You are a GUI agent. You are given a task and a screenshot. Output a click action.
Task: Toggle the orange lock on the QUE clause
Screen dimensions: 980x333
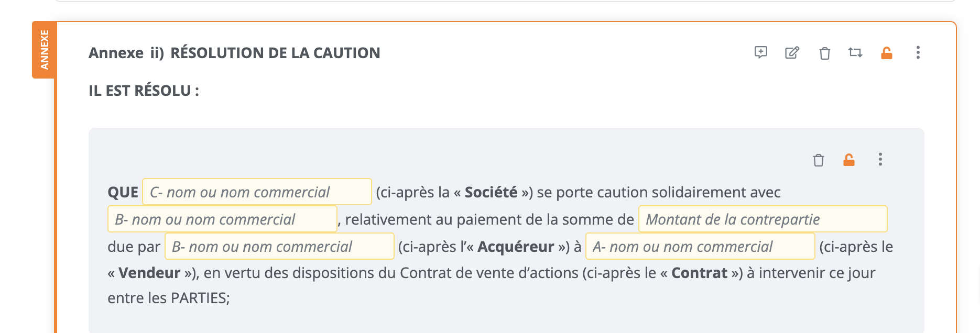pyautogui.click(x=849, y=160)
